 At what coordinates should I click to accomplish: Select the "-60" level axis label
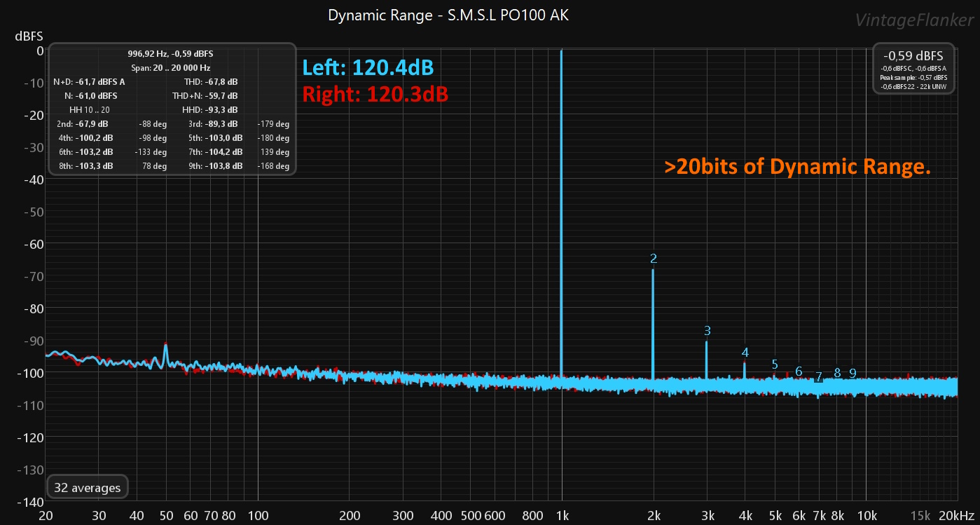32,244
